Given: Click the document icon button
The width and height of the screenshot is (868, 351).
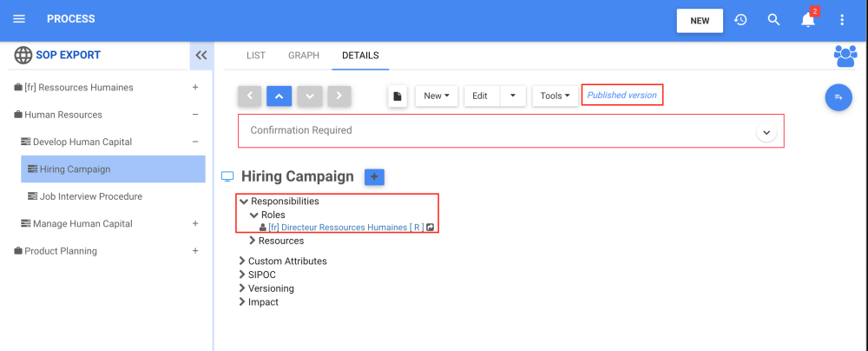Looking at the screenshot, I should (398, 96).
